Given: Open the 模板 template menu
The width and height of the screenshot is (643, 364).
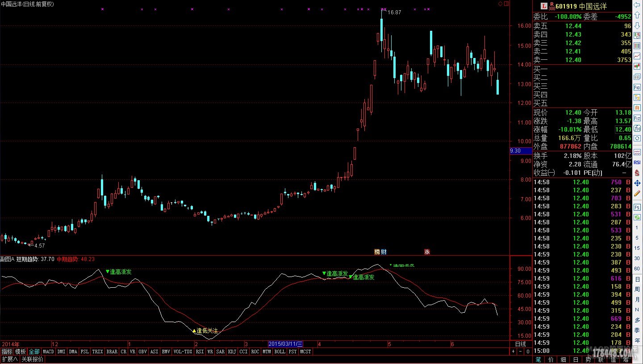Looking at the screenshot, I should pos(21,352).
